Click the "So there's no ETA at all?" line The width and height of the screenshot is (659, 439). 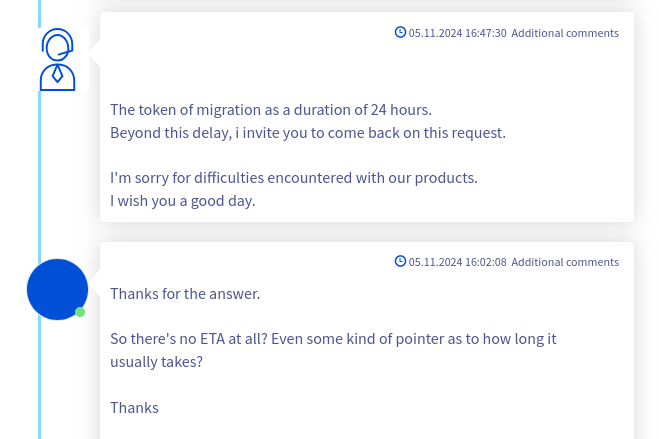click(332, 339)
